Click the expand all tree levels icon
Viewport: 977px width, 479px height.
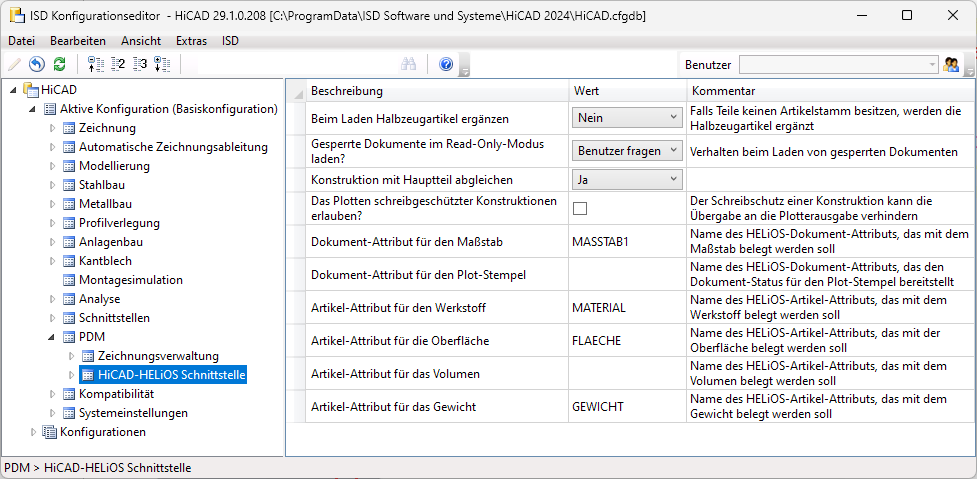point(162,64)
